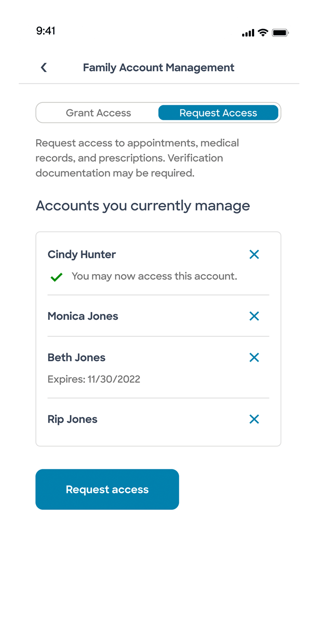Tap the battery indicator icon
The image size is (318, 644).
(x=281, y=32)
